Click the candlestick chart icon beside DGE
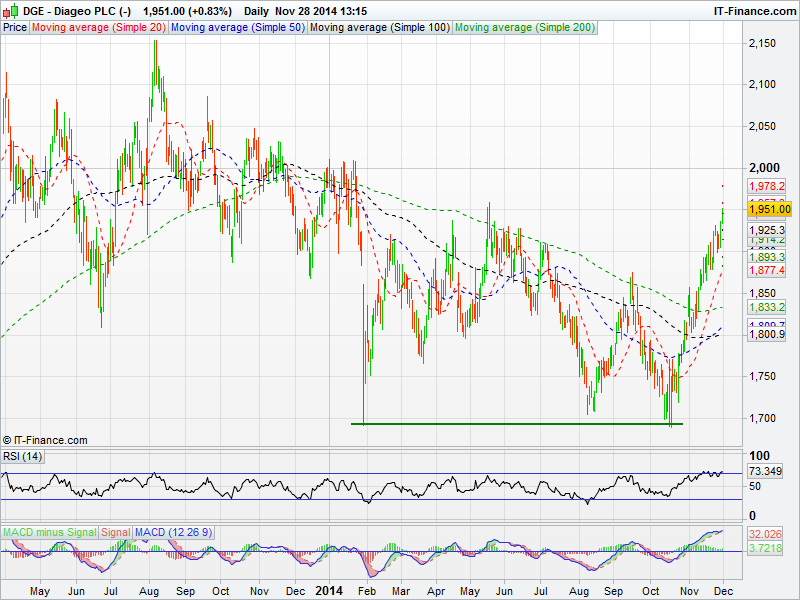The width and height of the screenshot is (800, 600). (11, 10)
